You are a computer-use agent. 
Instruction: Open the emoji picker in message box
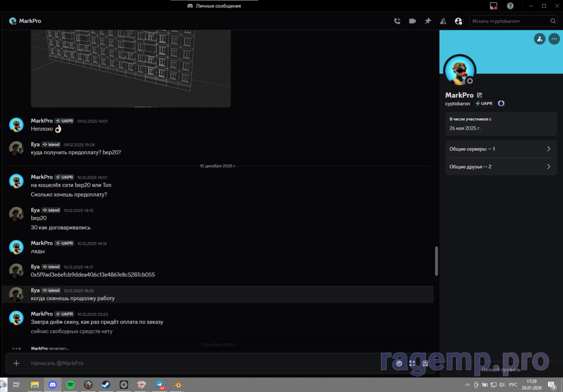(x=399, y=363)
